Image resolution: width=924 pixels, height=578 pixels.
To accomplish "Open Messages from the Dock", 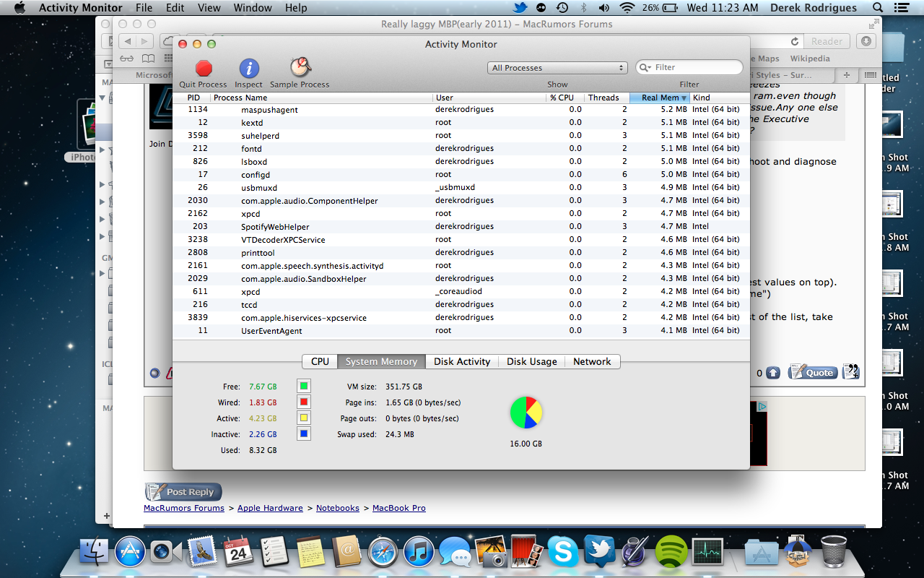I will coord(455,553).
